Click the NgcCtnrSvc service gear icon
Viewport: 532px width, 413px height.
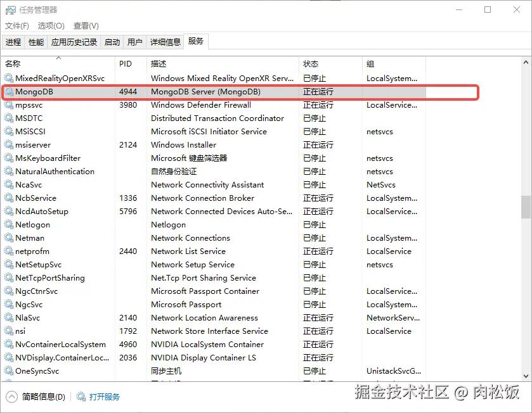tap(9, 291)
